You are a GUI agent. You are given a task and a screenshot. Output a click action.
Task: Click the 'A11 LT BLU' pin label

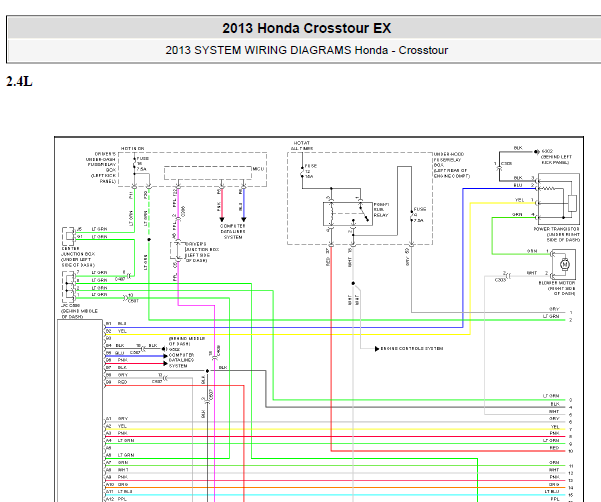pyautogui.click(x=119, y=492)
